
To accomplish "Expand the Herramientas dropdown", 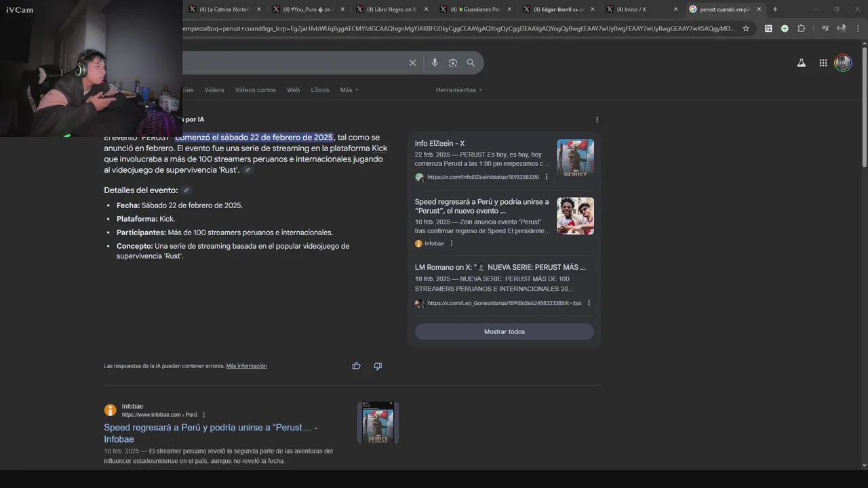I will 459,90.
